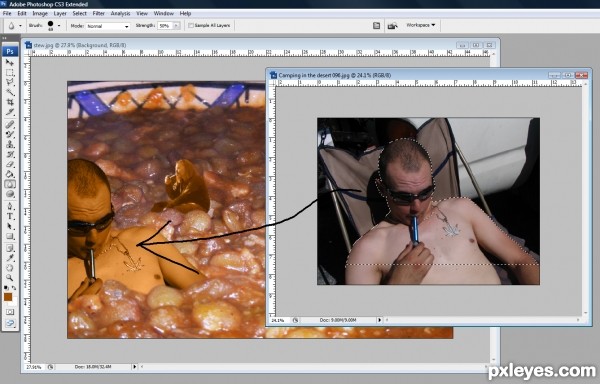Click the Photoshop Ps logo in toolbox
This screenshot has height=384, width=600.
tap(10, 51)
